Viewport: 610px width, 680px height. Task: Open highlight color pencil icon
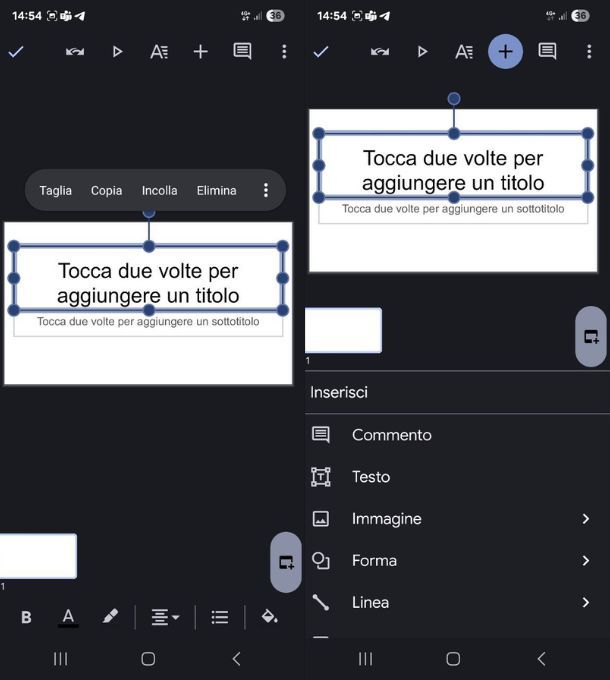click(x=110, y=616)
